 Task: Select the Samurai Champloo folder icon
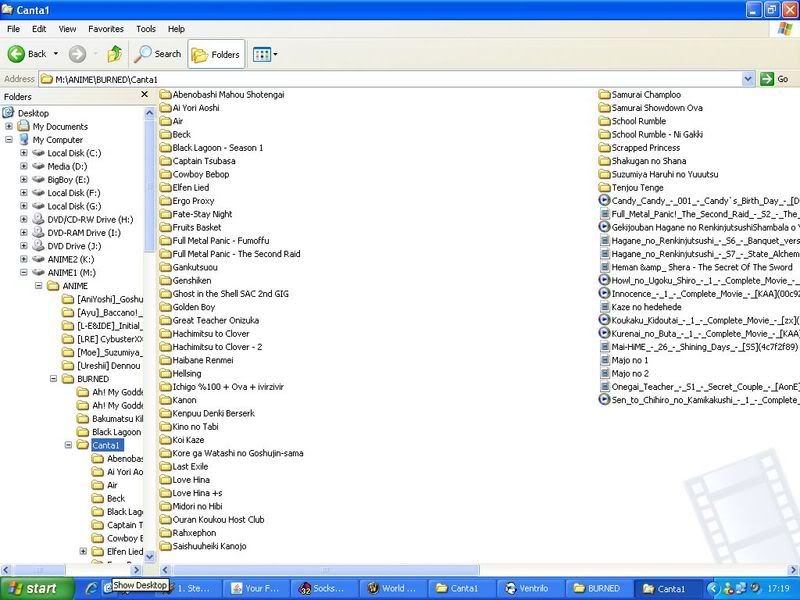[605, 94]
